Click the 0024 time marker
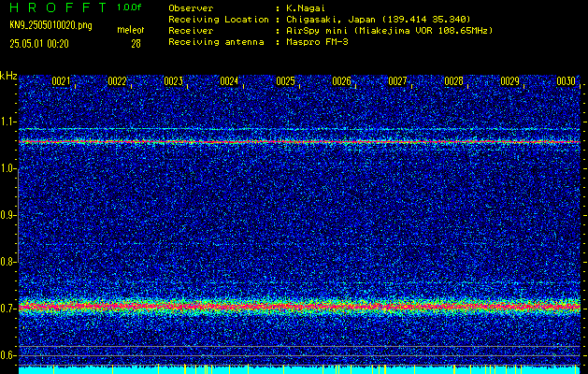Viewport: 588px width, 374px height. (229, 81)
